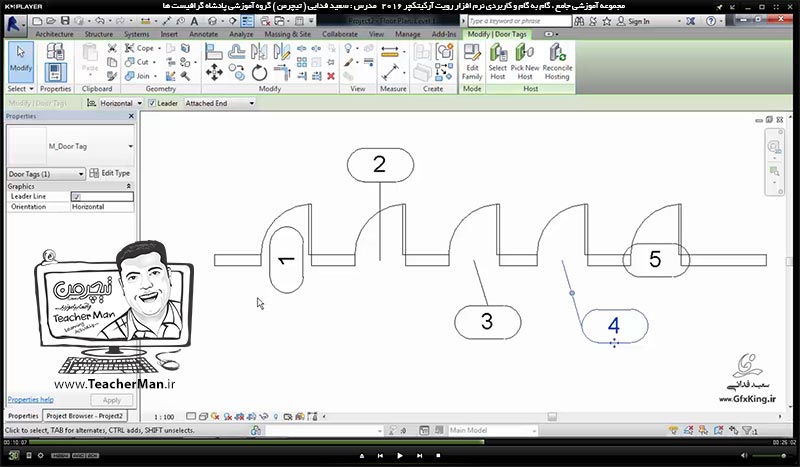Click Undo in quick access toolbar

click(x=99, y=21)
